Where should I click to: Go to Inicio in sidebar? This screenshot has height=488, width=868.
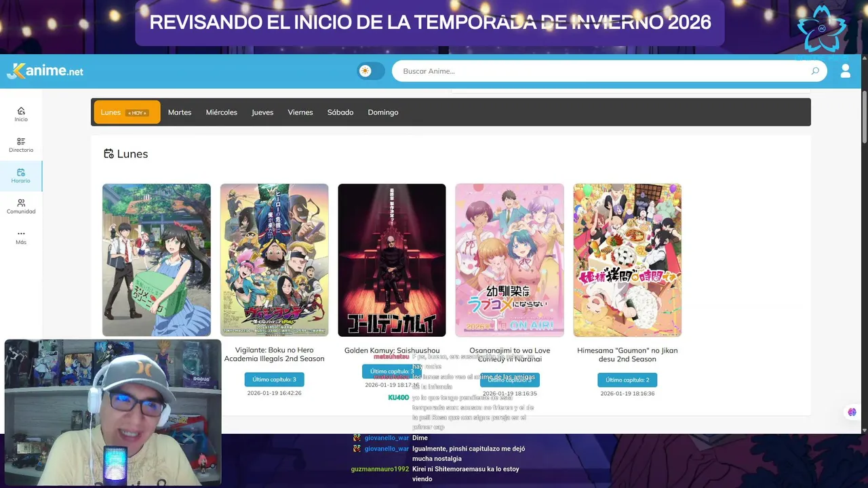click(21, 115)
